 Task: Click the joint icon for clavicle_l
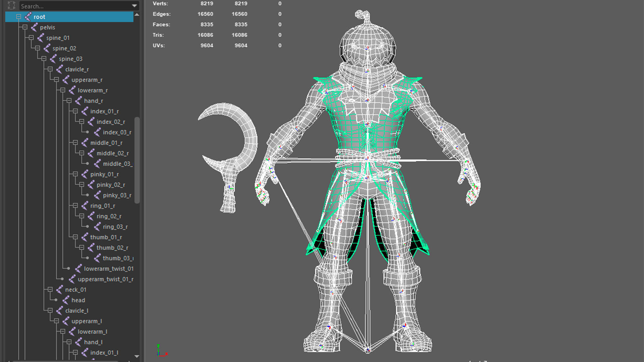coord(60,311)
